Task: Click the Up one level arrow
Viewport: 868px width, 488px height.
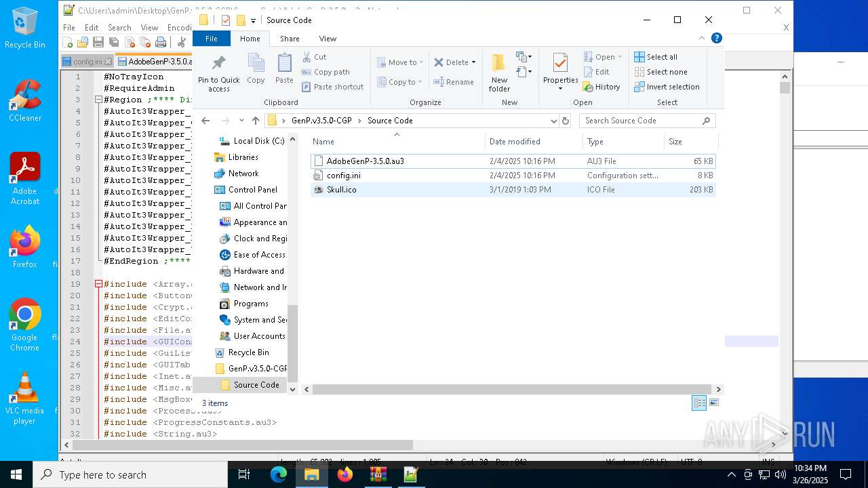Action: click(255, 121)
